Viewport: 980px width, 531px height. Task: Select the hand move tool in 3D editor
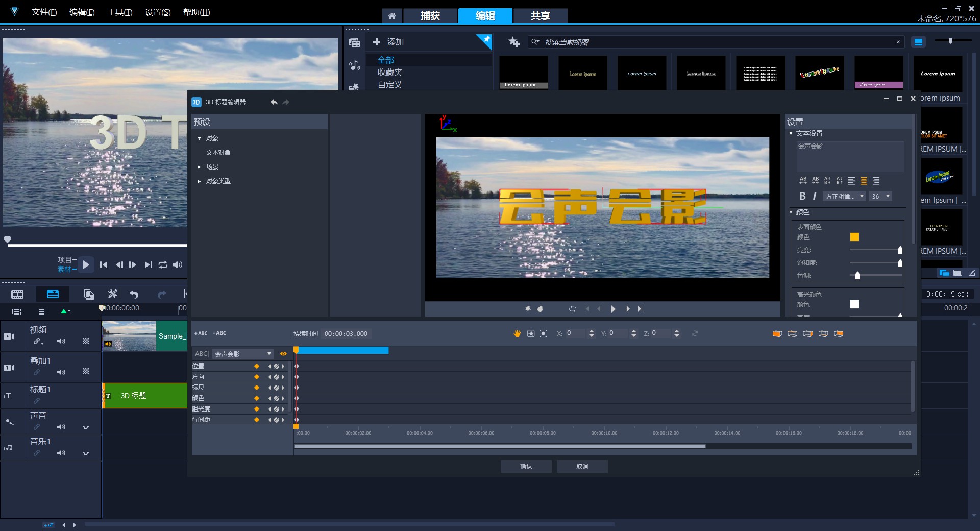tap(517, 333)
